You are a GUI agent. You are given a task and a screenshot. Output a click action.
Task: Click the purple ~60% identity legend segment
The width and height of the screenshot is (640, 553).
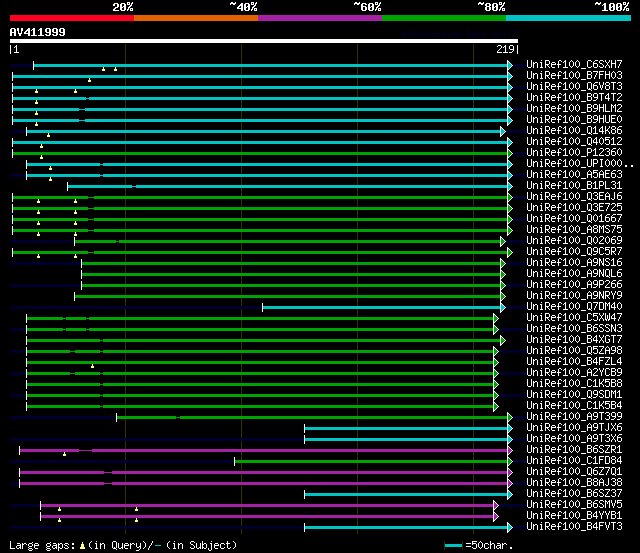319,18
